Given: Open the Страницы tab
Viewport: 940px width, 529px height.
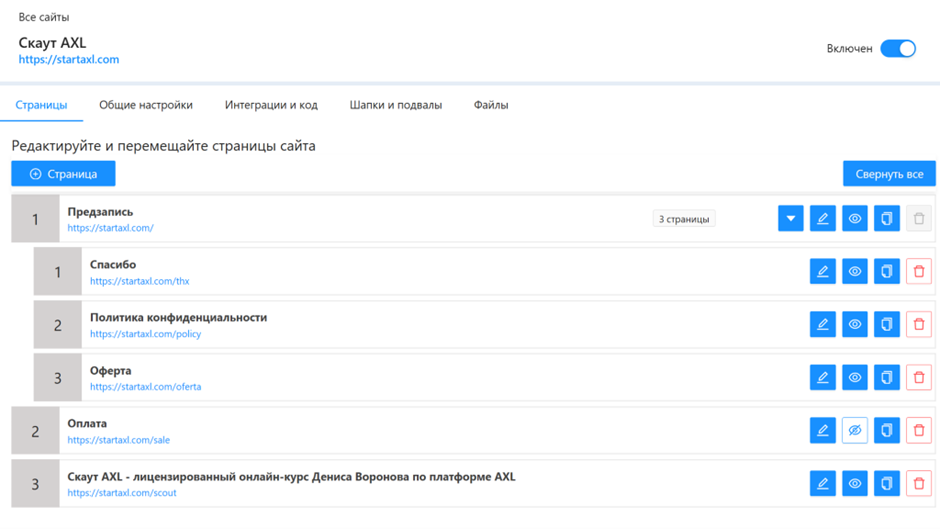Looking at the screenshot, I should 41,105.
